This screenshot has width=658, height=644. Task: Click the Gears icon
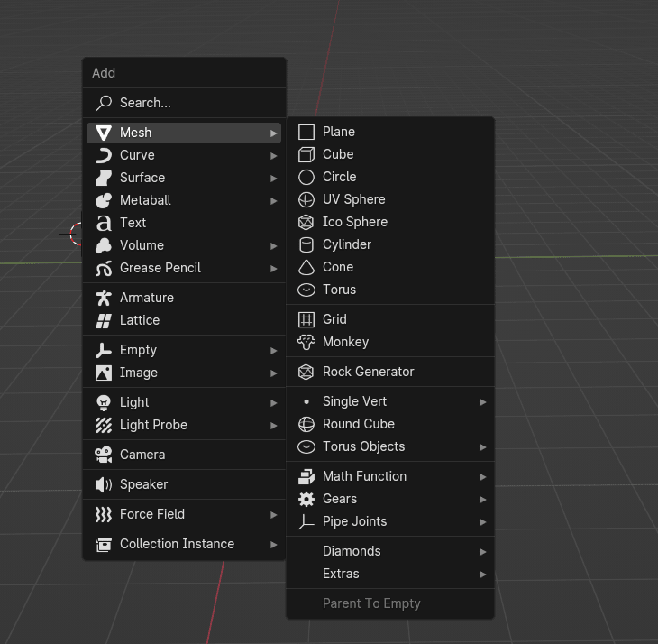306,499
